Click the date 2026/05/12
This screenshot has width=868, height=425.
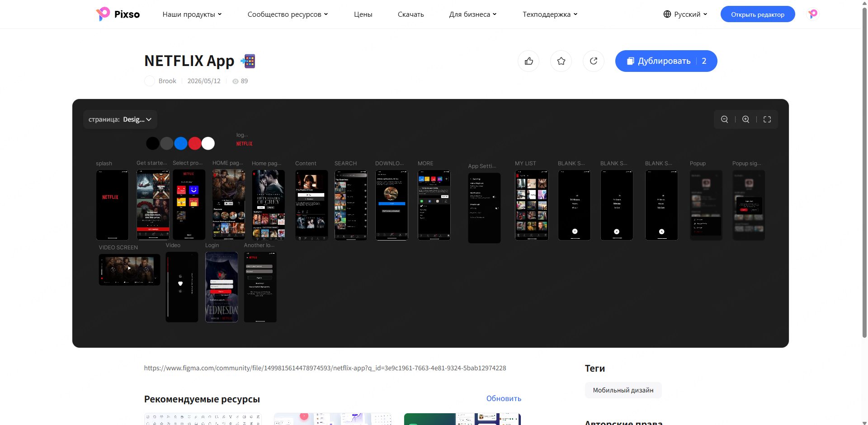(x=204, y=81)
